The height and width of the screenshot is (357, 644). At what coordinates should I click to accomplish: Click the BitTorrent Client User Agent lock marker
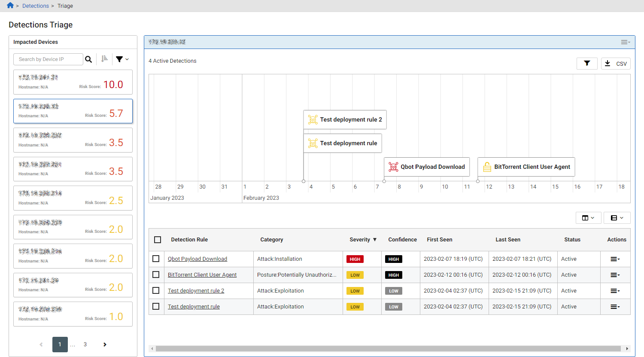(x=487, y=167)
